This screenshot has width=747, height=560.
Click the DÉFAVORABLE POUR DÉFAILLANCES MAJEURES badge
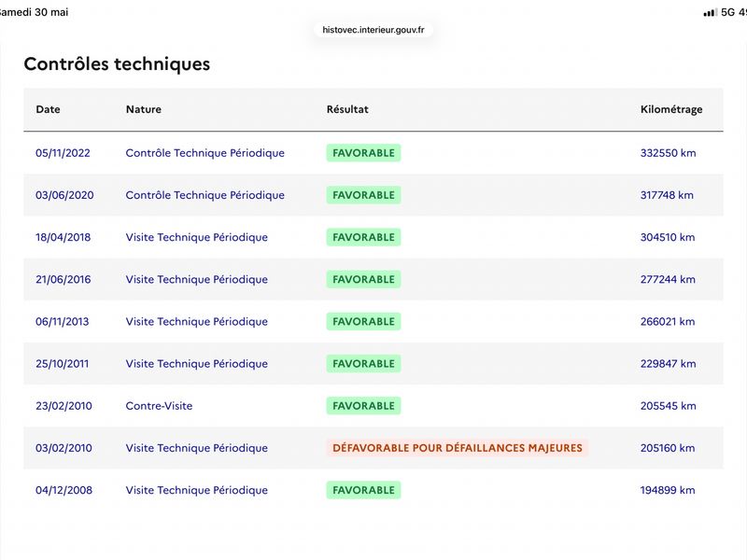[x=458, y=448]
